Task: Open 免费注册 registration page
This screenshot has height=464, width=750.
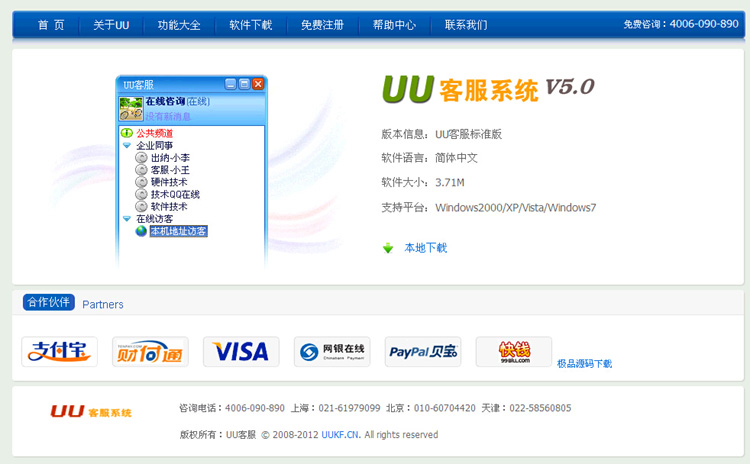Action: pyautogui.click(x=322, y=25)
